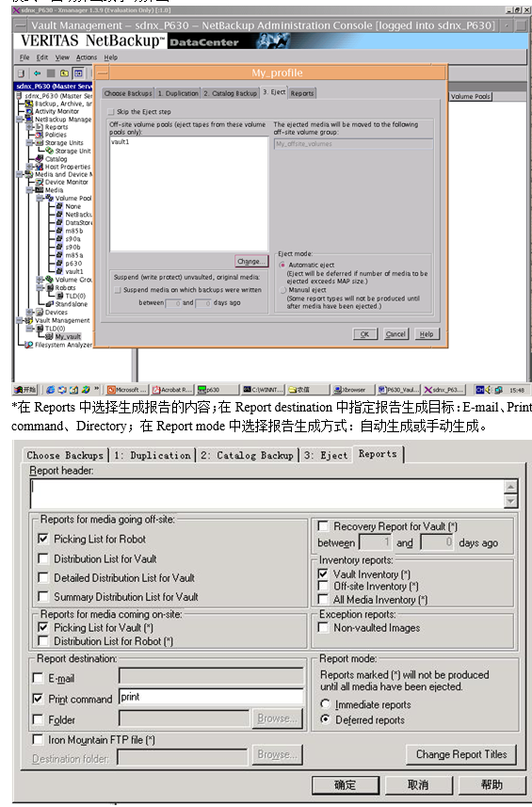Enable Skip the Eject step
The image size is (532, 807).
(x=111, y=112)
